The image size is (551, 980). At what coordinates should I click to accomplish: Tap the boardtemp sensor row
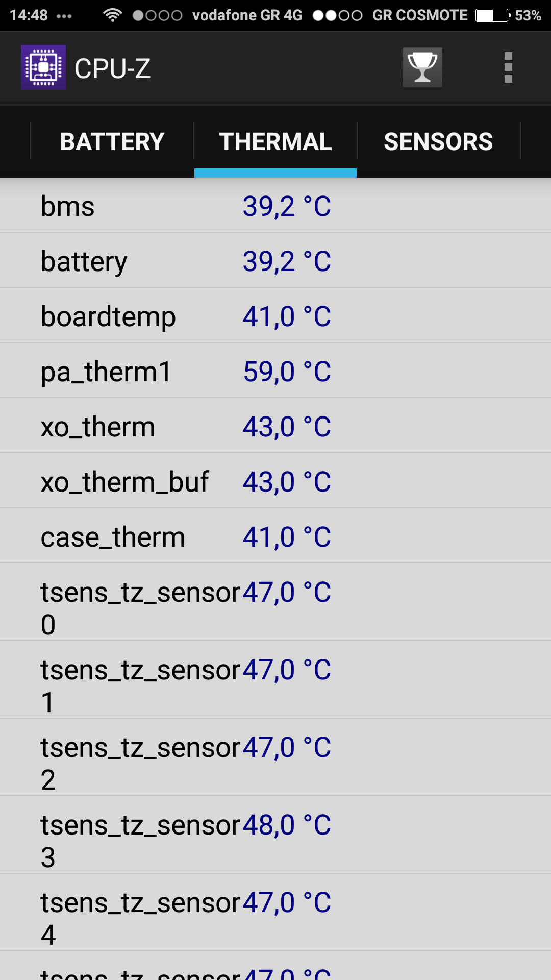(x=275, y=316)
